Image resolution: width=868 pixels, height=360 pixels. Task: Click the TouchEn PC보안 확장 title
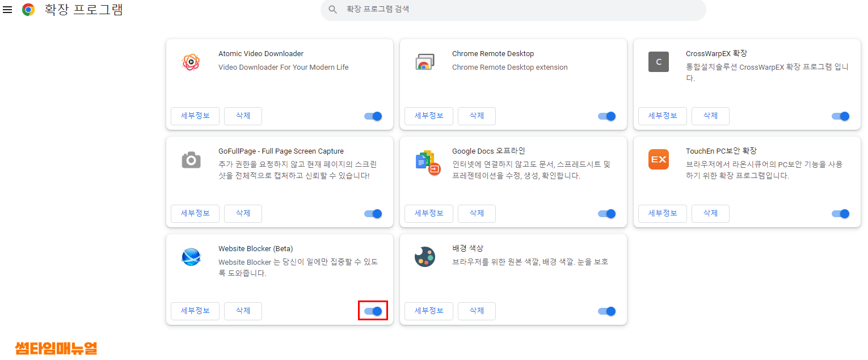tap(722, 151)
